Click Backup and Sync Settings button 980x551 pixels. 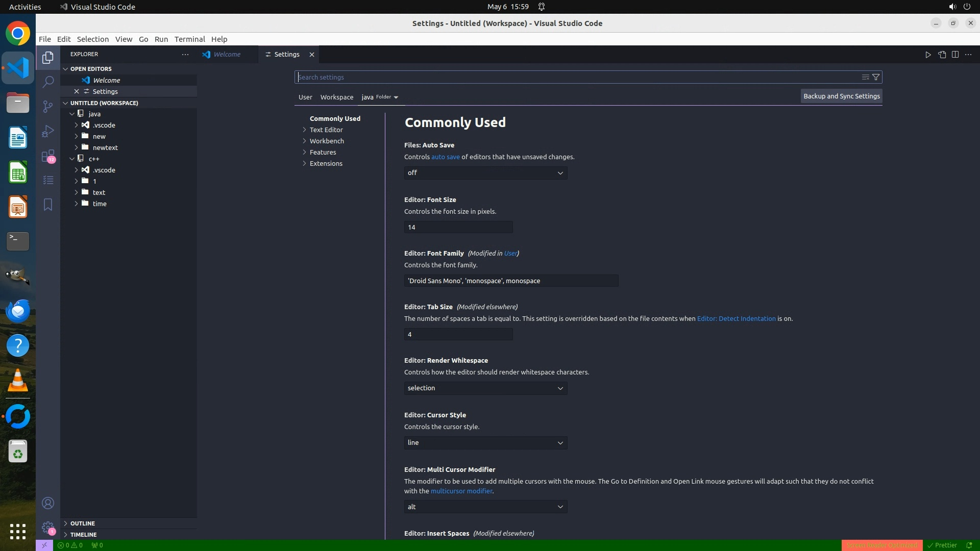(x=841, y=96)
